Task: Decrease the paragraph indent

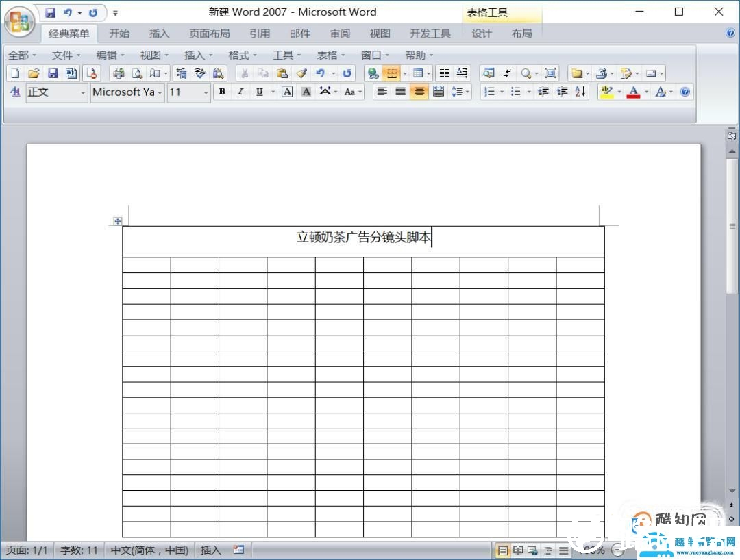Action: pyautogui.click(x=543, y=92)
